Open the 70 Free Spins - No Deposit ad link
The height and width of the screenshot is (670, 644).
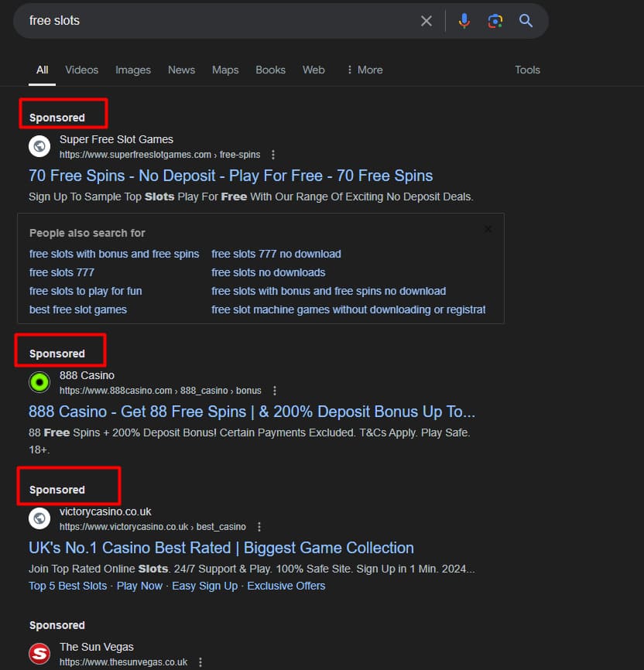click(x=231, y=176)
